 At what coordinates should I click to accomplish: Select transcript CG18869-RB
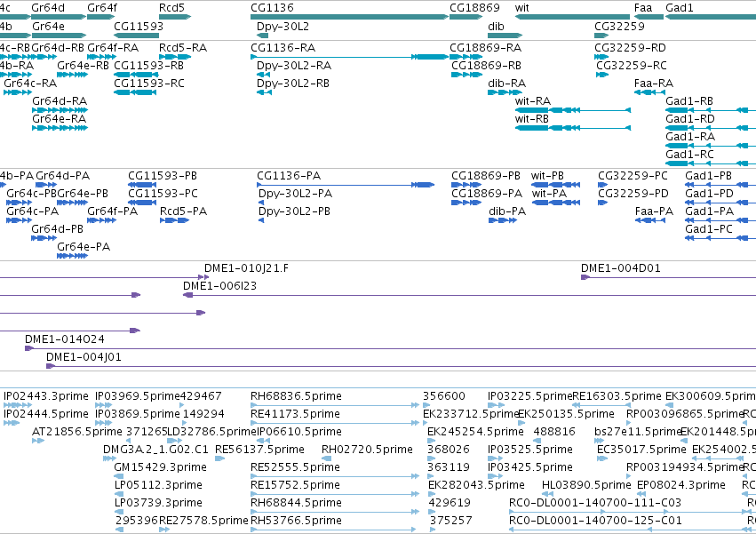click(466, 75)
